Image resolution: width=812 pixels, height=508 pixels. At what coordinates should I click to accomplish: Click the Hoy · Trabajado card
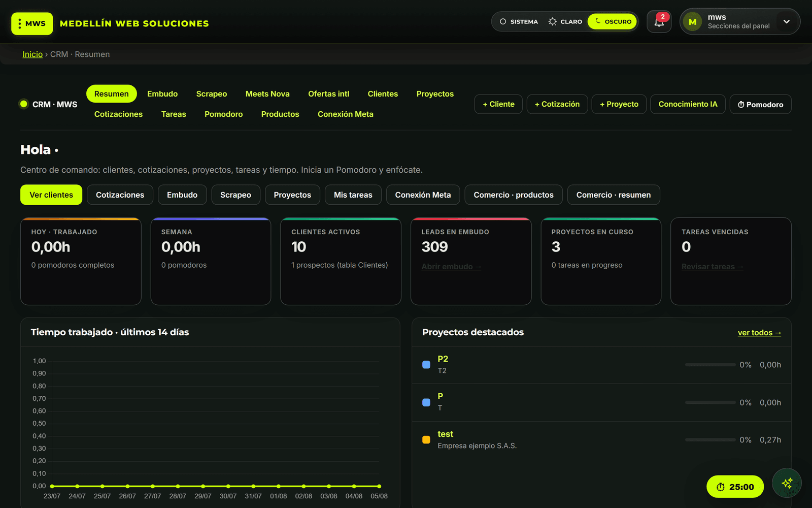tap(81, 261)
